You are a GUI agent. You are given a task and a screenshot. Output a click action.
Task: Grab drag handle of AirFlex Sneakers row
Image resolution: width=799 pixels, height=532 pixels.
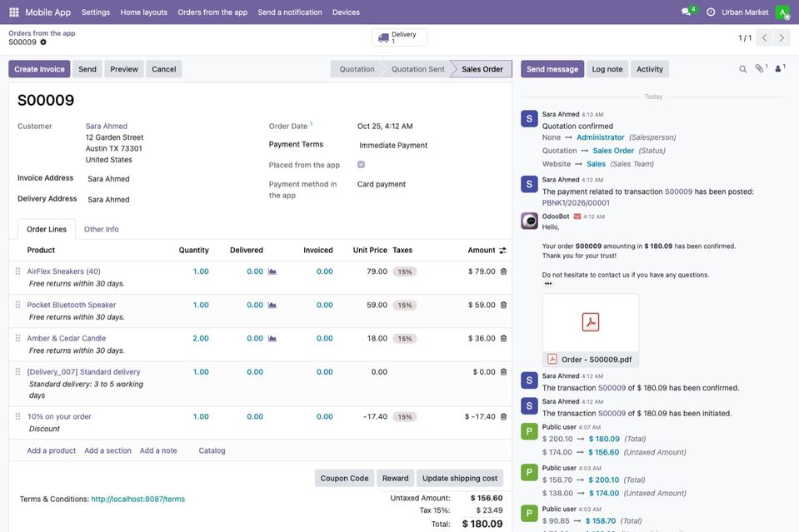[17, 271]
